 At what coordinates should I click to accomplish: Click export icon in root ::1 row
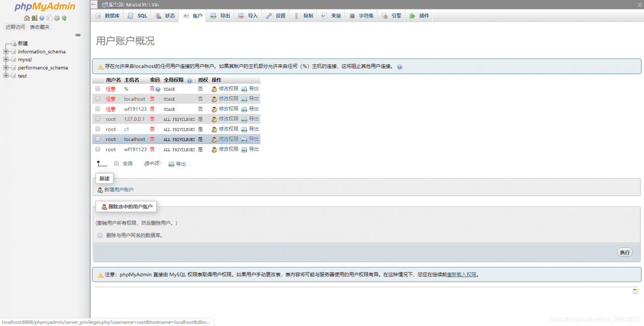click(245, 129)
